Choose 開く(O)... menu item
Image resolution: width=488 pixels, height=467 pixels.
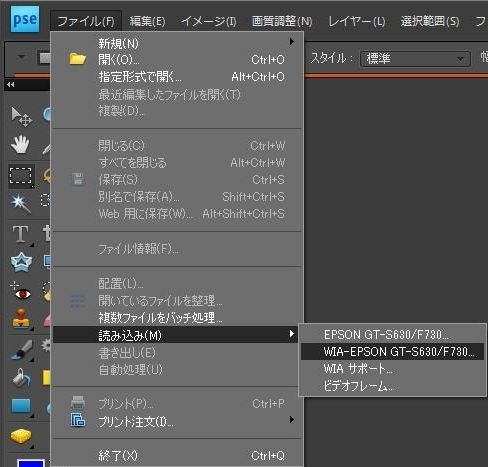(177, 59)
